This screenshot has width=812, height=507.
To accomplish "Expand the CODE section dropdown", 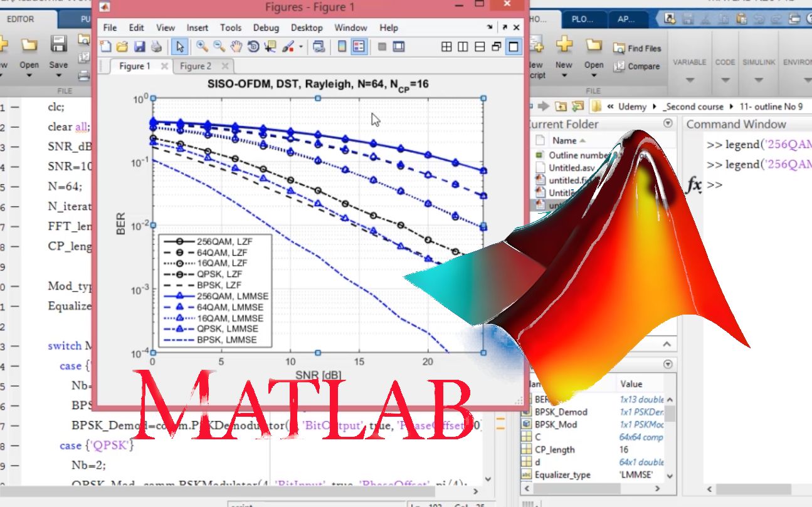I will 725,81.
